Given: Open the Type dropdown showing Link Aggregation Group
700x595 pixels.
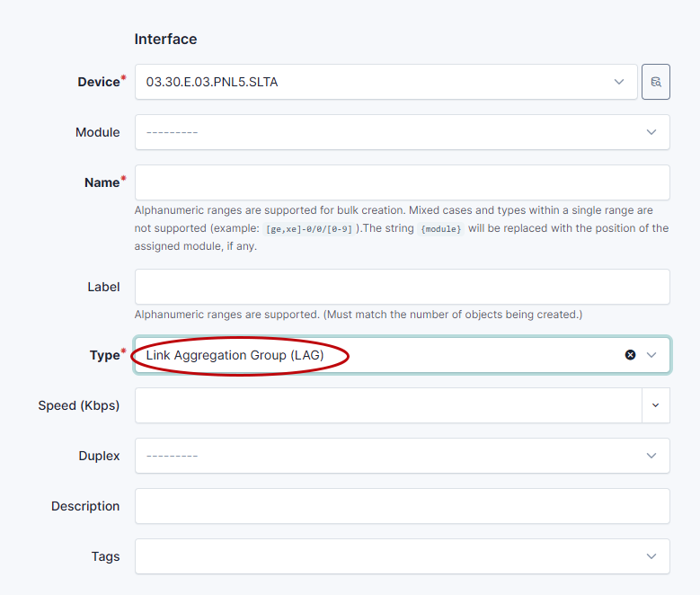Looking at the screenshot, I should click(x=377, y=355).
